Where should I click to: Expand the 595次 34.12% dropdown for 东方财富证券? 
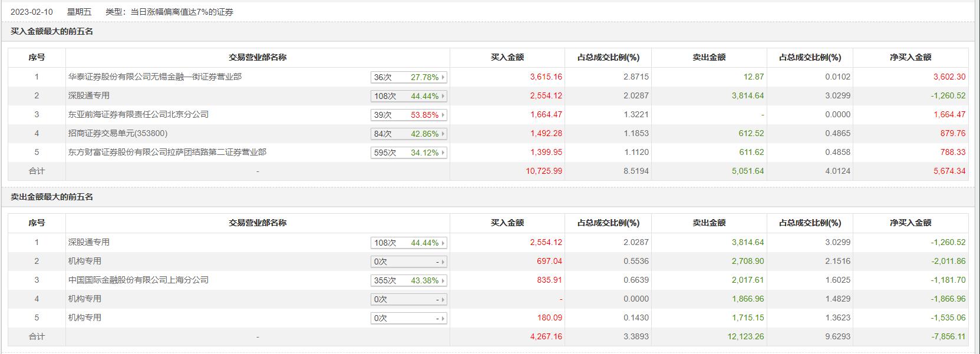(x=408, y=153)
